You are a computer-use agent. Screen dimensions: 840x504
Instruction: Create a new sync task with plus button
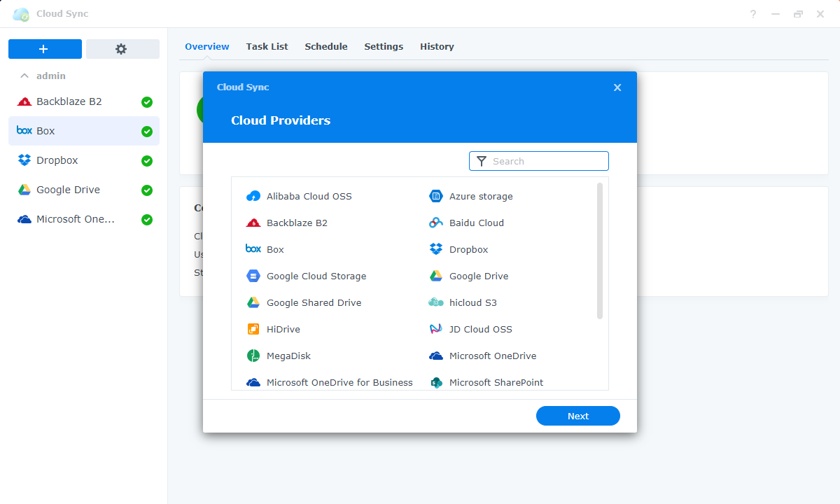point(45,48)
